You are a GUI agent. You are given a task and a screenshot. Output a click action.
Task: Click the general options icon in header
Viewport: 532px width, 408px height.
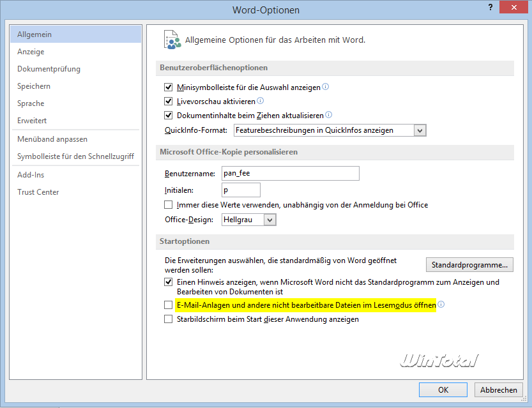(x=172, y=40)
